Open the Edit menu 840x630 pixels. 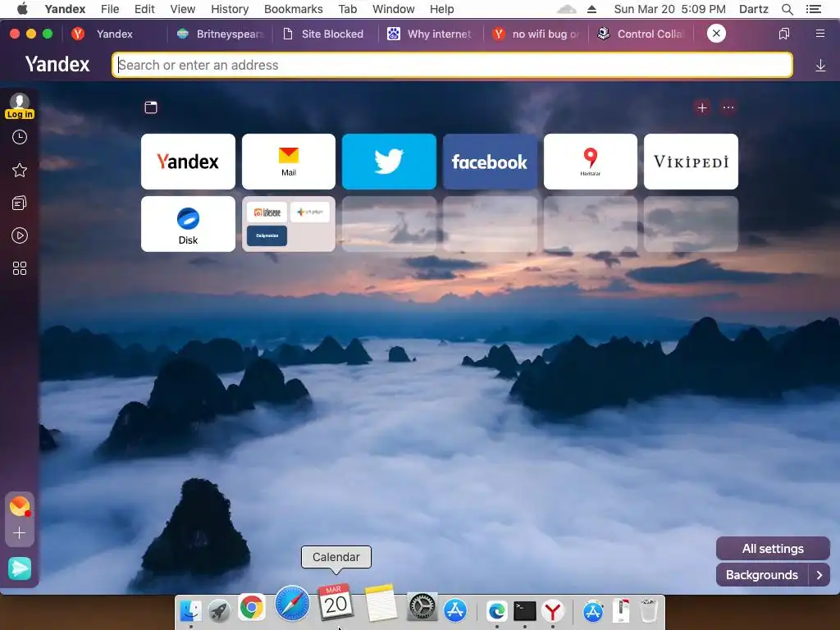click(x=144, y=9)
